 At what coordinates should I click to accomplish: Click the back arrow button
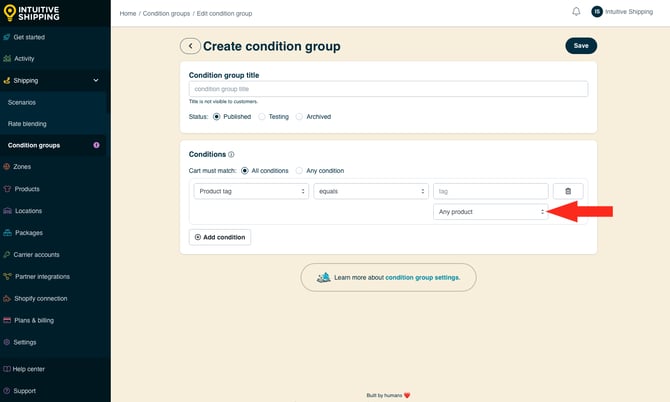pyautogui.click(x=190, y=46)
